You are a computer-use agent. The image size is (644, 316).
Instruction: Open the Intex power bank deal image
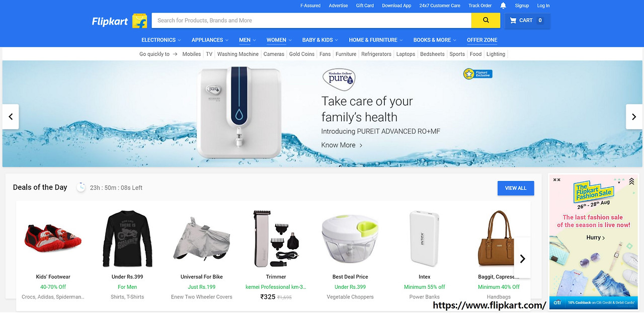[x=424, y=239]
